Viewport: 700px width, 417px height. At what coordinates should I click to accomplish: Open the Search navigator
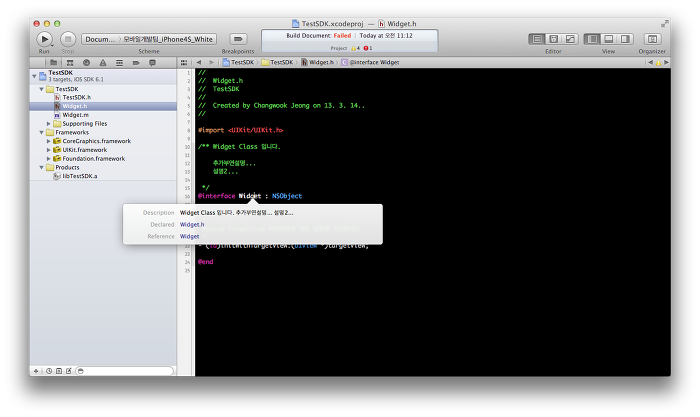point(87,63)
